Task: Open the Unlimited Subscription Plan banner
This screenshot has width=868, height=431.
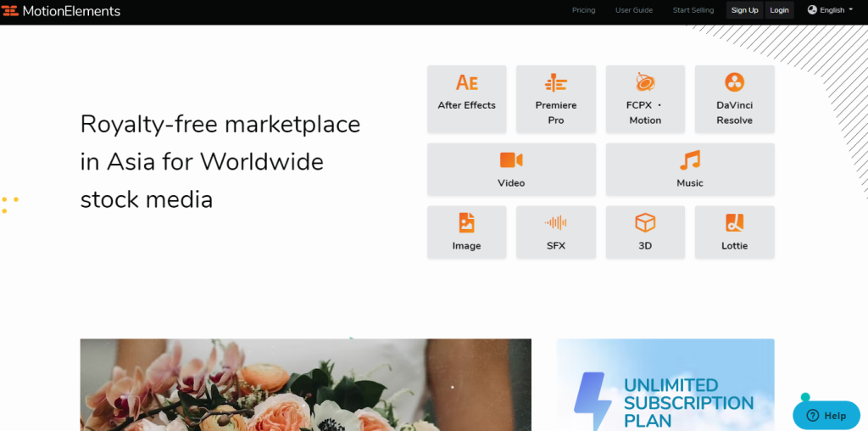Action: point(665,385)
